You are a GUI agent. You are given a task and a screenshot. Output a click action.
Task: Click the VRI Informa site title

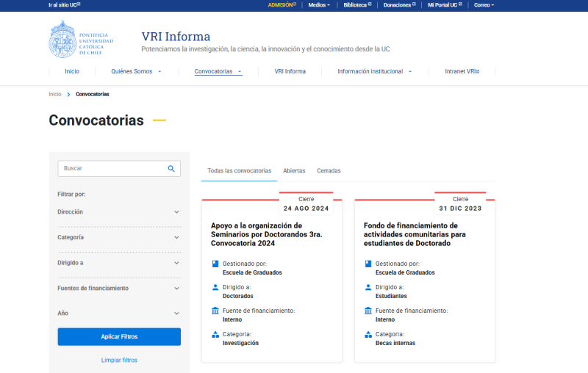coord(176,36)
